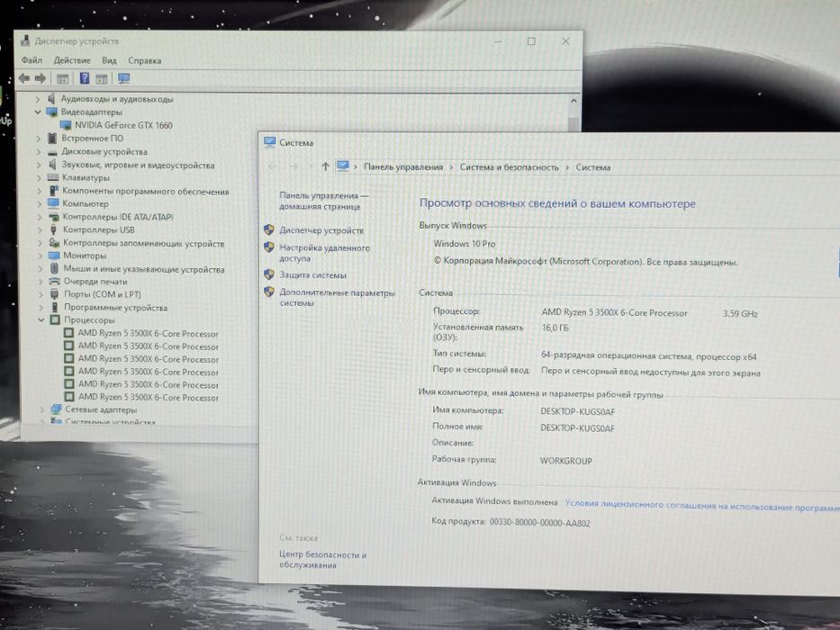Image resolution: width=840 pixels, height=630 pixels.
Task: Expand the Клавиатуры node
Action: 39,178
